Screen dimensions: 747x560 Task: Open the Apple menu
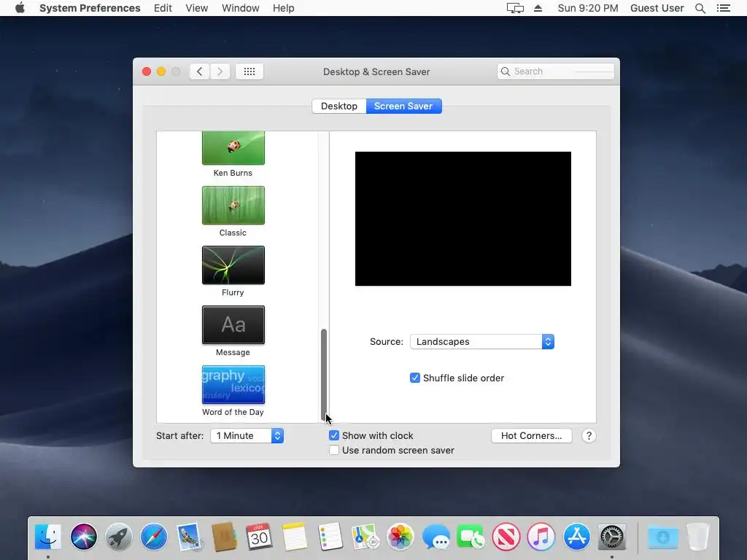coord(20,8)
